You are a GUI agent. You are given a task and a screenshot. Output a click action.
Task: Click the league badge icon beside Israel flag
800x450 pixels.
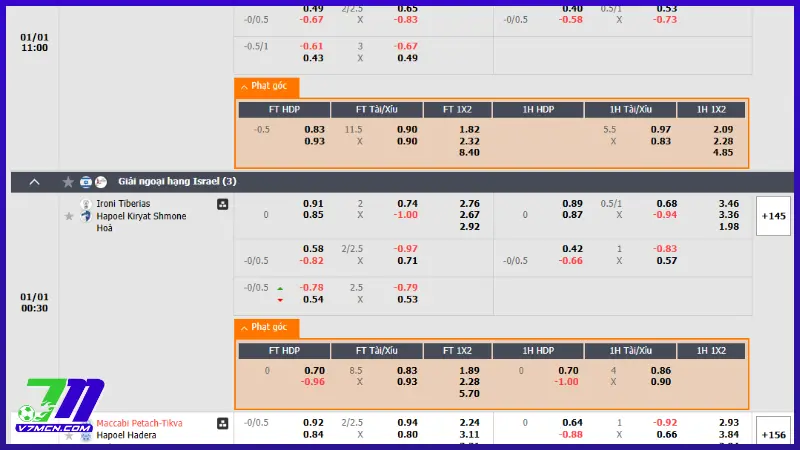tap(101, 182)
